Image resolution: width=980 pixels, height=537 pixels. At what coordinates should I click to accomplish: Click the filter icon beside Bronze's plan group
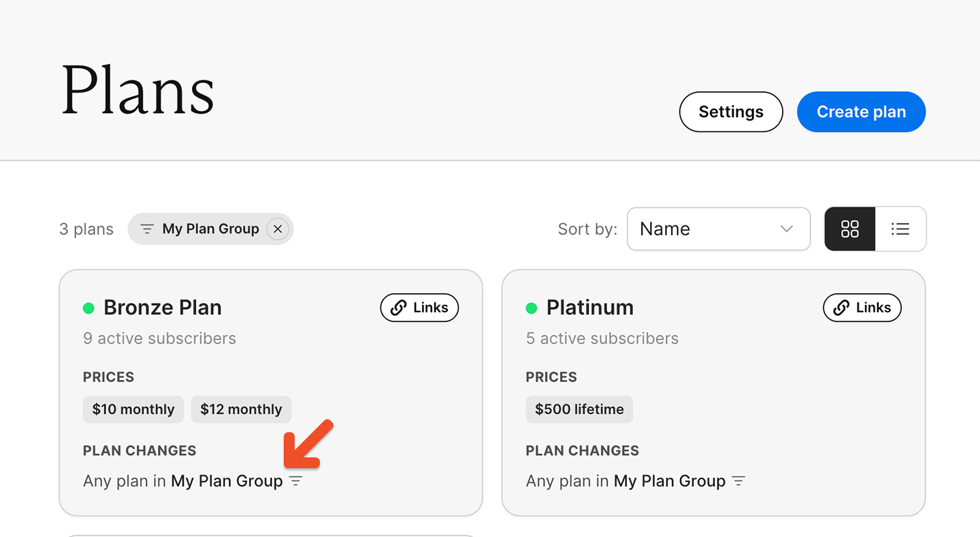[295, 481]
